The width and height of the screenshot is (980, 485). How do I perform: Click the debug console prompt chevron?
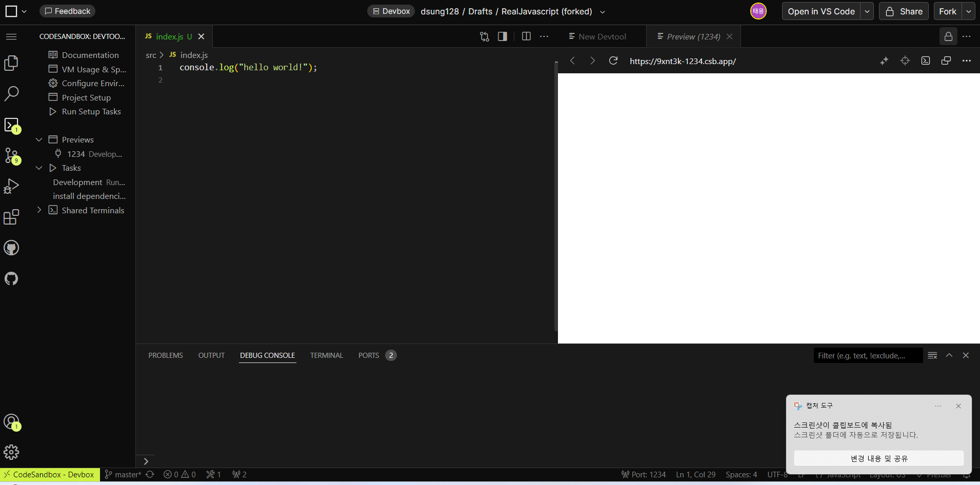click(x=146, y=461)
